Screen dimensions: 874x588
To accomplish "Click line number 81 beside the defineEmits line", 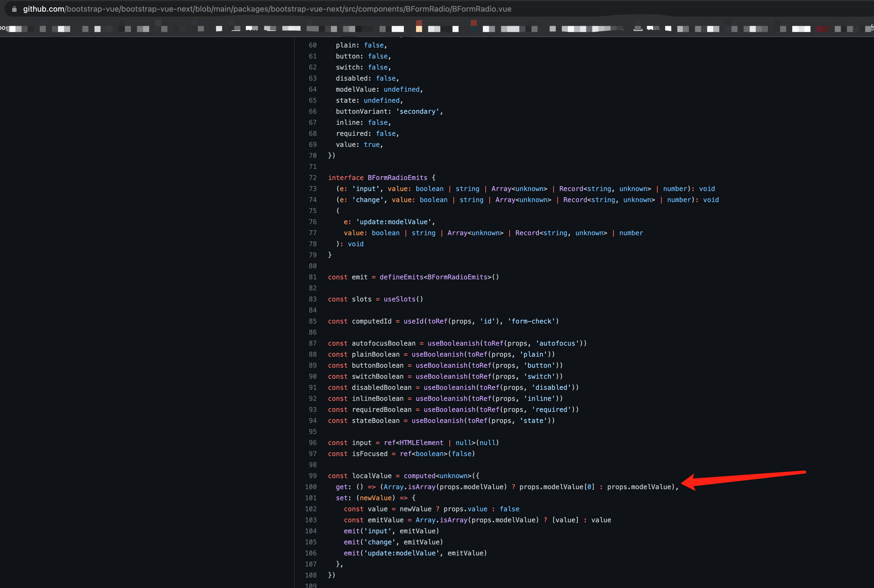I will pyautogui.click(x=313, y=277).
